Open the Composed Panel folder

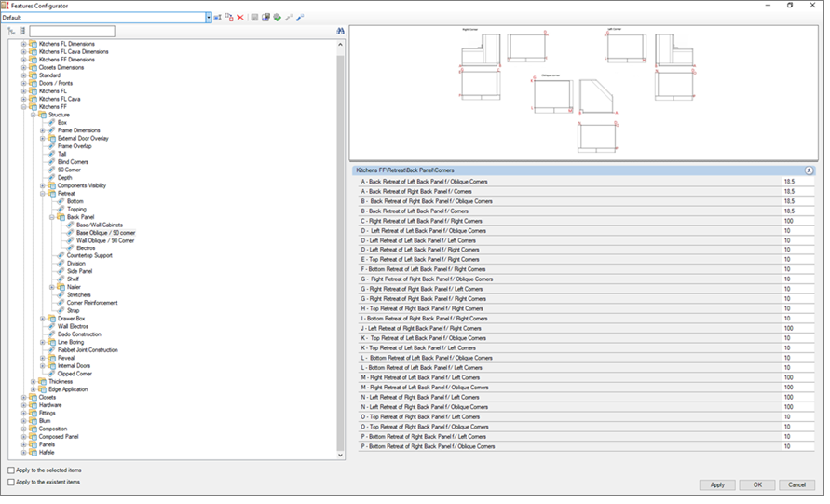click(59, 437)
